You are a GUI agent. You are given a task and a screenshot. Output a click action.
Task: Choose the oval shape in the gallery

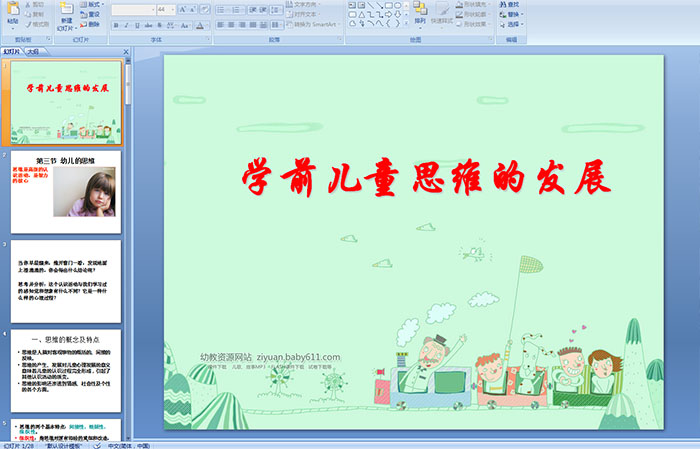pyautogui.click(x=397, y=5)
